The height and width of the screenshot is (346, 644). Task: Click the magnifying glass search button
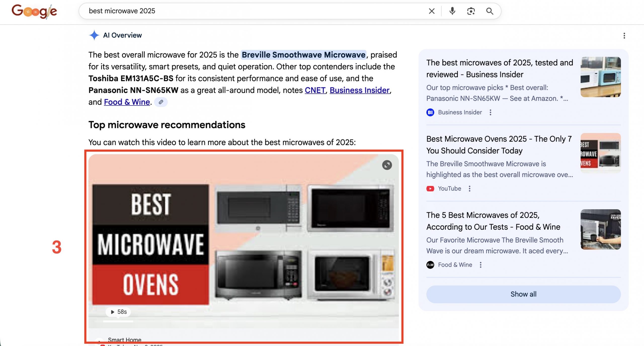click(489, 11)
